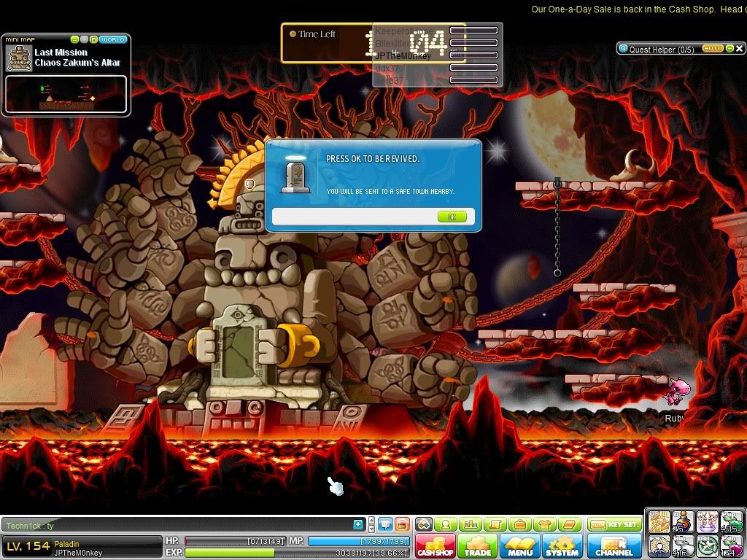Click the Paladin job label
Image resolution: width=747 pixels, height=560 pixels.
[66, 544]
